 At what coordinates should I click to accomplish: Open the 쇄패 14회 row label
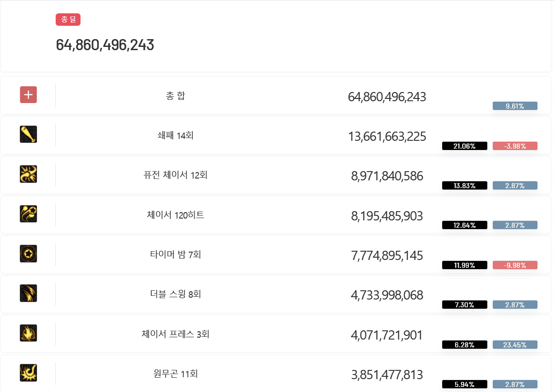(x=175, y=135)
